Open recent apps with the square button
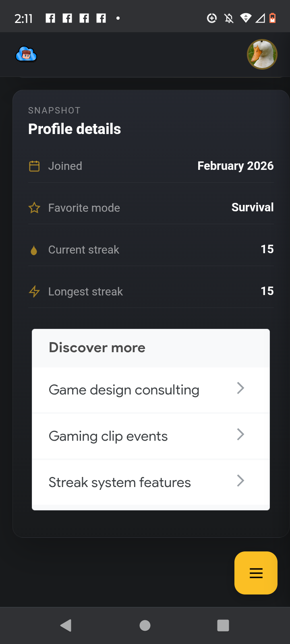Image resolution: width=290 pixels, height=644 pixels. point(223,625)
